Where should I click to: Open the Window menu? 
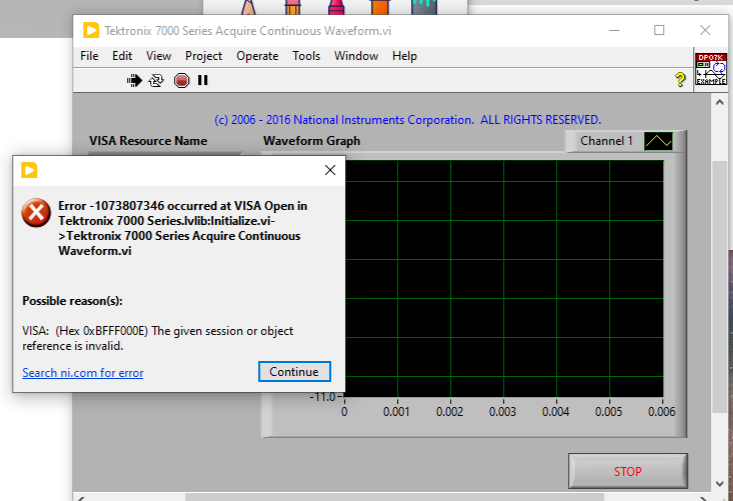pos(356,56)
